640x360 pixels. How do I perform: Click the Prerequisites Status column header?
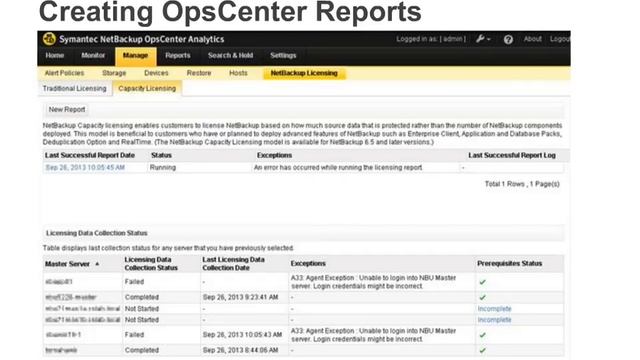[x=509, y=264]
